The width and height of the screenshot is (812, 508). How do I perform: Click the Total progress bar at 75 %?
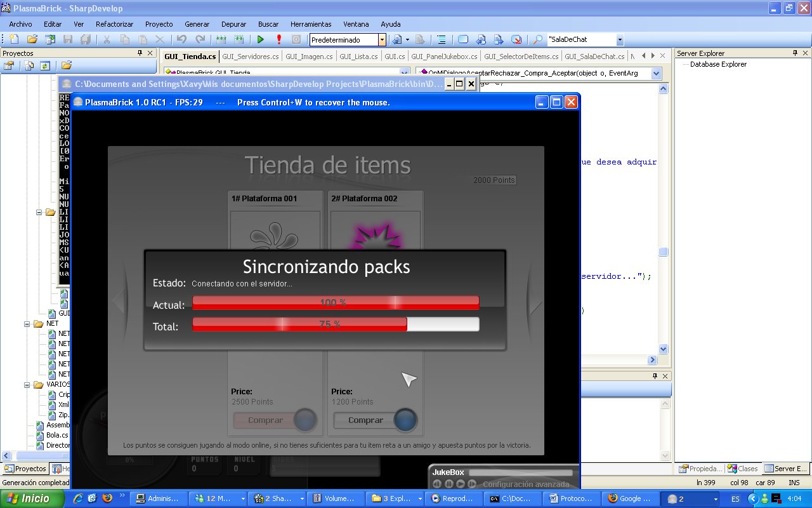336,324
